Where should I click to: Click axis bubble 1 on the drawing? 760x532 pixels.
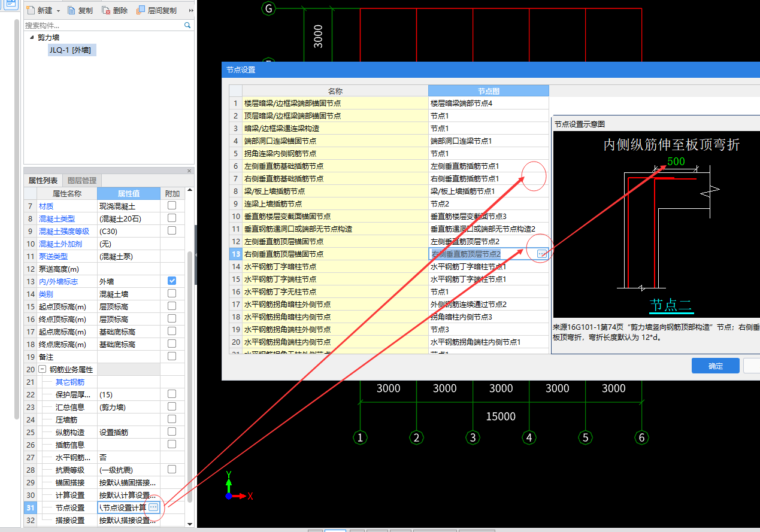(x=360, y=438)
